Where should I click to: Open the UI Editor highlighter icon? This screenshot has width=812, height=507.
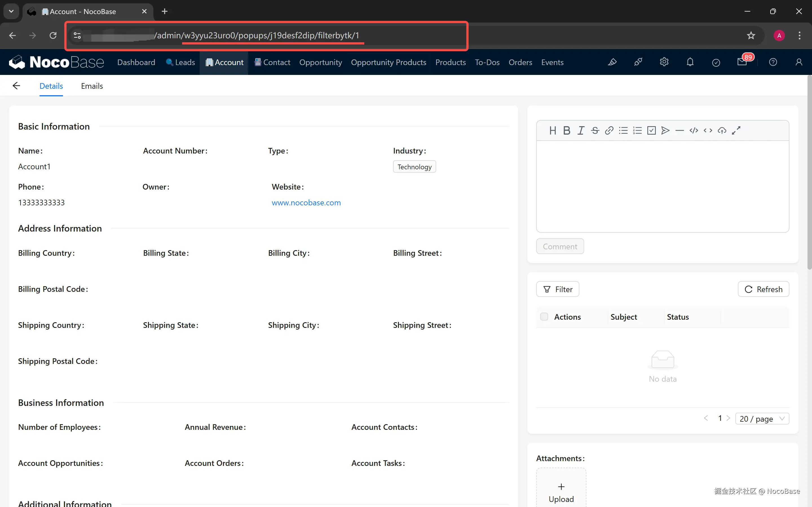pos(612,62)
